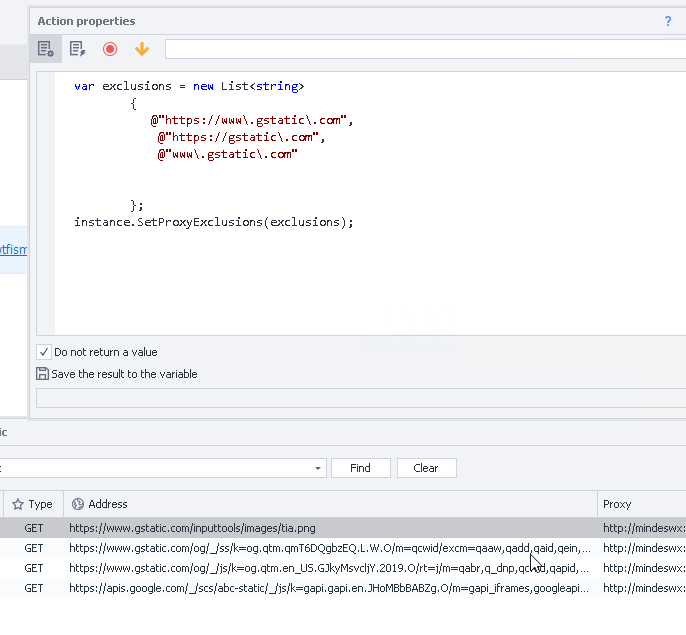Image resolution: width=686 pixels, height=635 pixels.
Task: Select the apis.google.com request row
Action: pos(300,588)
